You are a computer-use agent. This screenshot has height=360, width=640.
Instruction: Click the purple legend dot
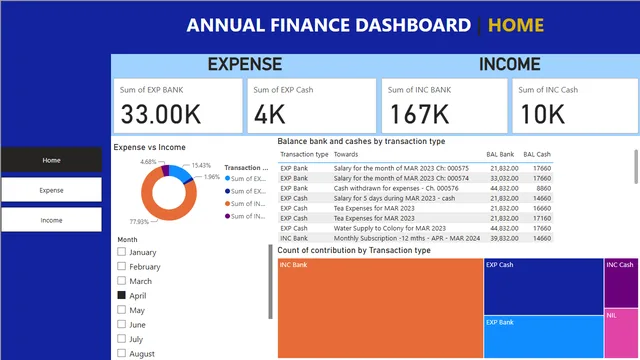(227, 216)
